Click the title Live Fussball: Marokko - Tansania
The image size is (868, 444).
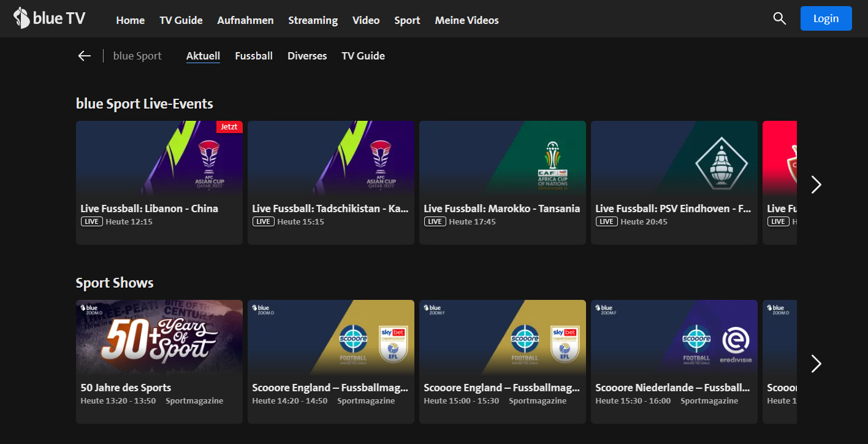tap(502, 209)
